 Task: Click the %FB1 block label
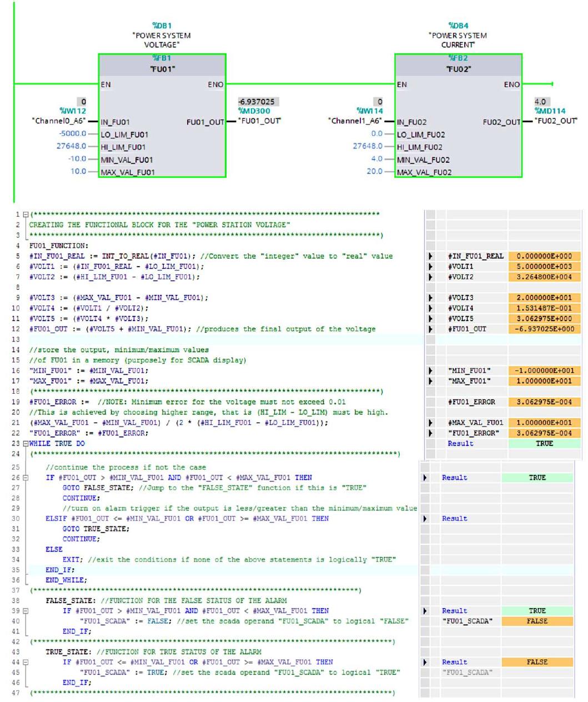click(x=162, y=58)
